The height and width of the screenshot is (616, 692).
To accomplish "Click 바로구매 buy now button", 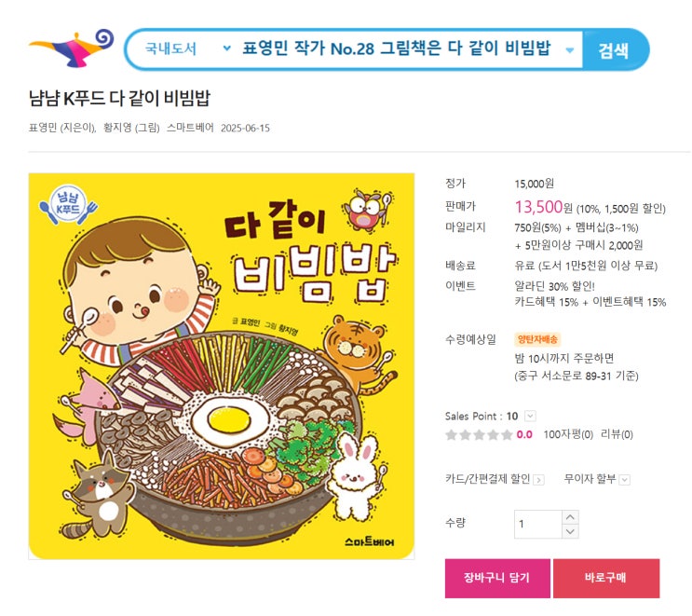I will pyautogui.click(x=606, y=578).
